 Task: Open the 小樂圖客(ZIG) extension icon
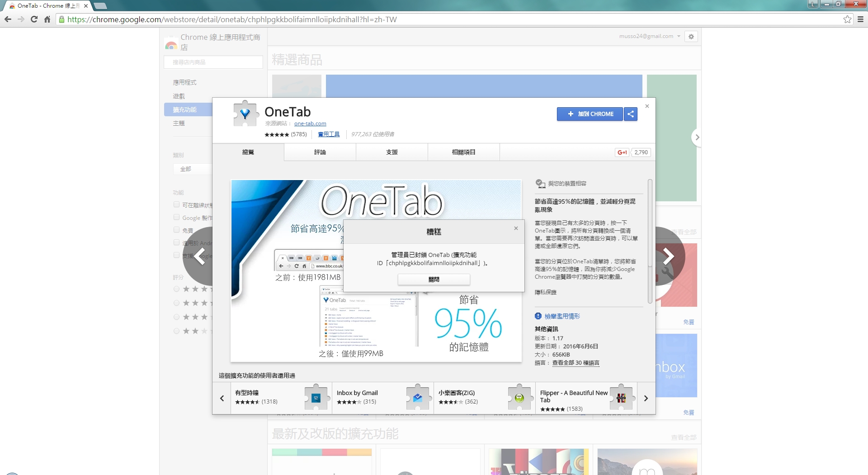click(x=519, y=398)
